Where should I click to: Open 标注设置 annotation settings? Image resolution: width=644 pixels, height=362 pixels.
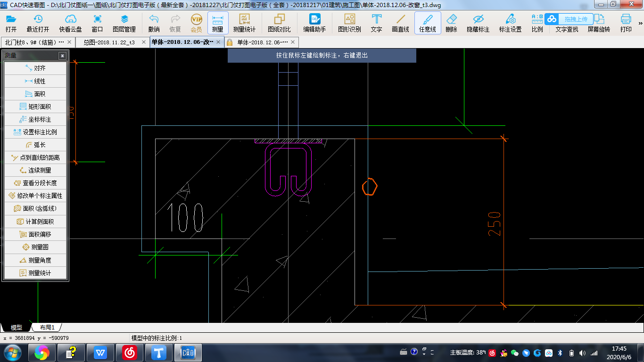pyautogui.click(x=510, y=23)
